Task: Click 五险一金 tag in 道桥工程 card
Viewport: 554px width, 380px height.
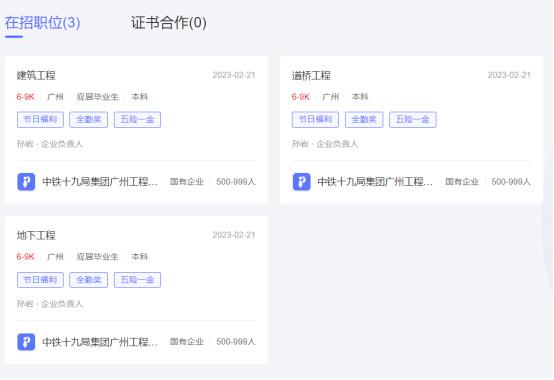Action: (x=413, y=120)
